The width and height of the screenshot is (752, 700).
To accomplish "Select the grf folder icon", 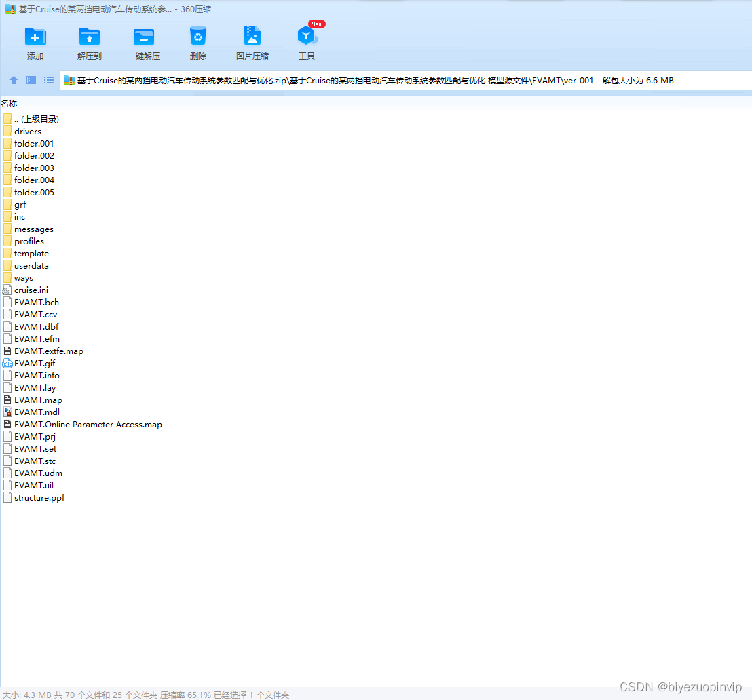I will coord(7,205).
